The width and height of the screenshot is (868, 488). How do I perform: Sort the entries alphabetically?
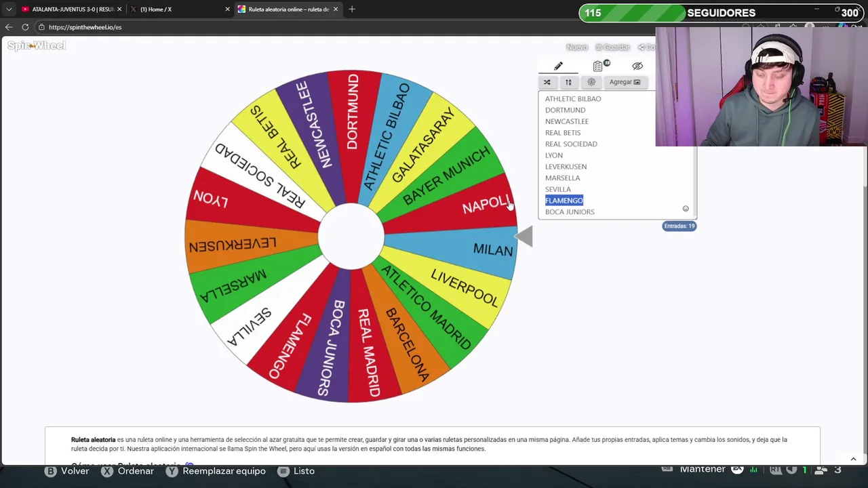(x=568, y=82)
